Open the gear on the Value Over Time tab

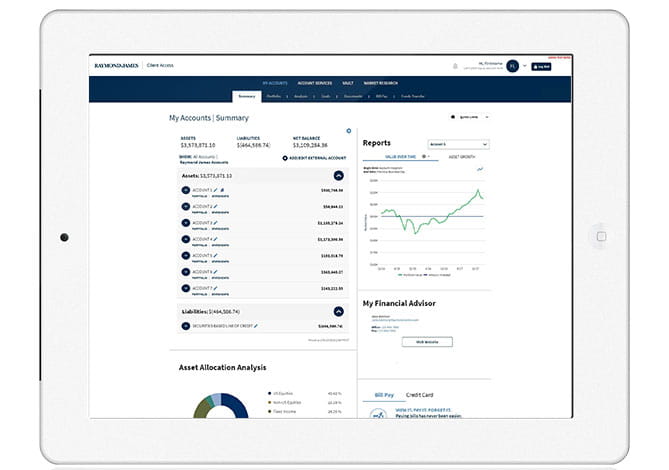[424, 157]
